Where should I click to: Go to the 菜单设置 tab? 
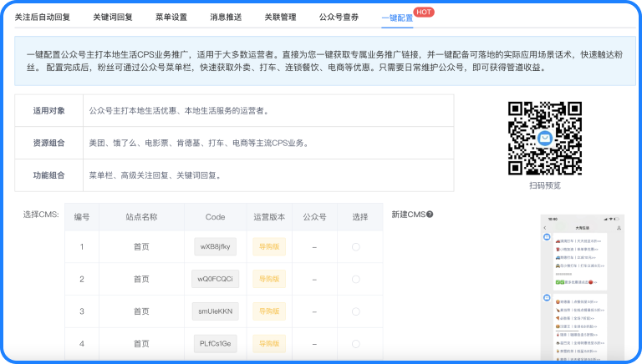click(x=171, y=17)
